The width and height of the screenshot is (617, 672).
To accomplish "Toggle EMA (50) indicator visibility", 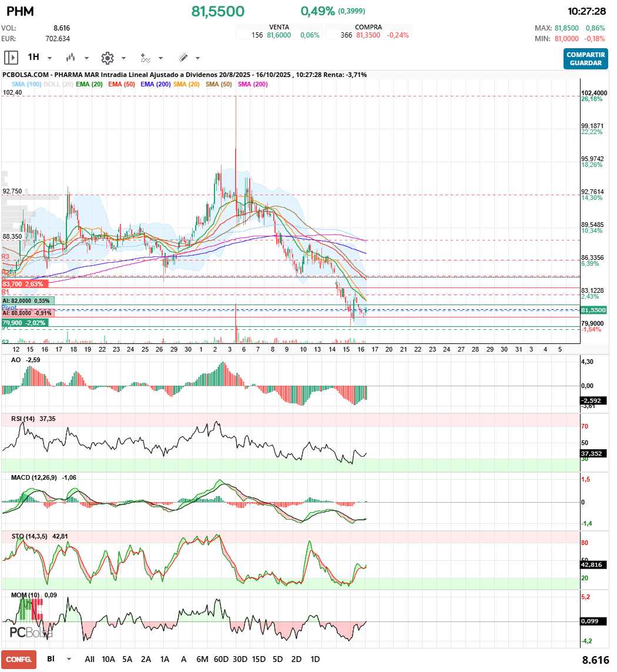I will point(121,85).
